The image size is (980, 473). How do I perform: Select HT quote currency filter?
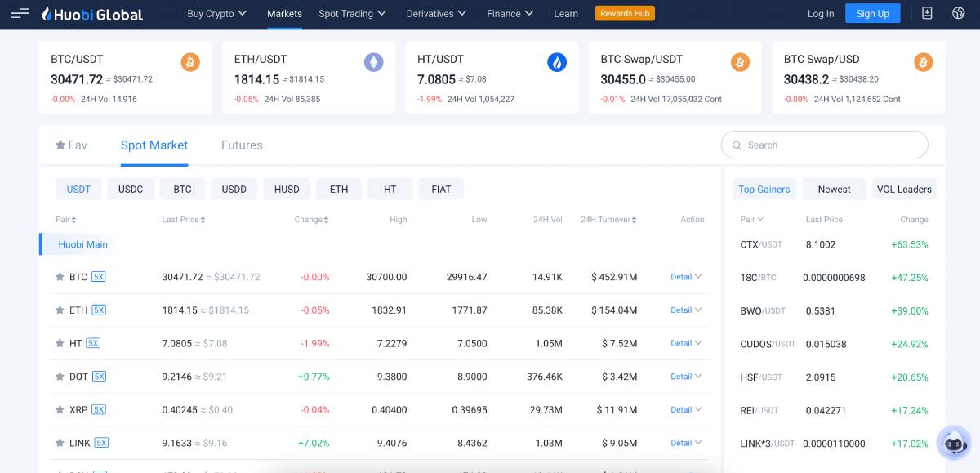tap(390, 189)
